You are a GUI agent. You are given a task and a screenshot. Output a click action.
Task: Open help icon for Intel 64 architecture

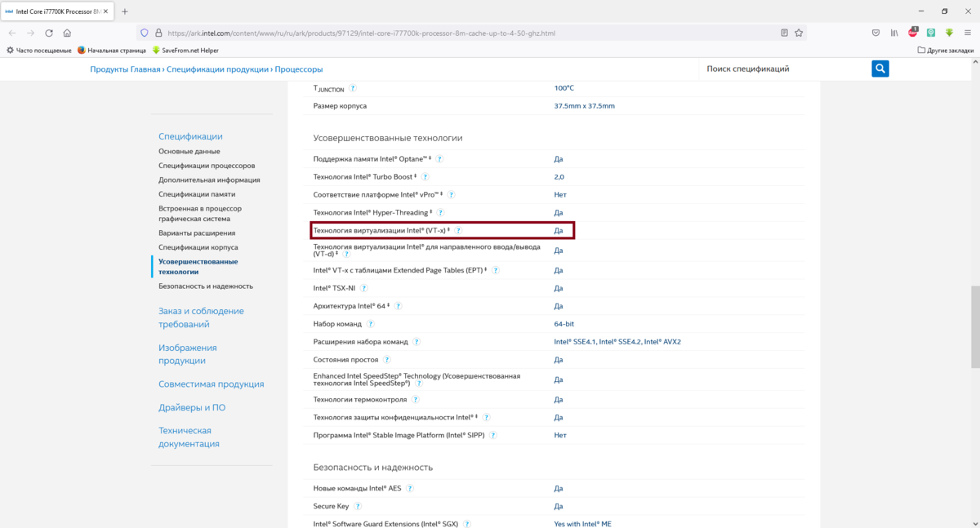click(398, 306)
